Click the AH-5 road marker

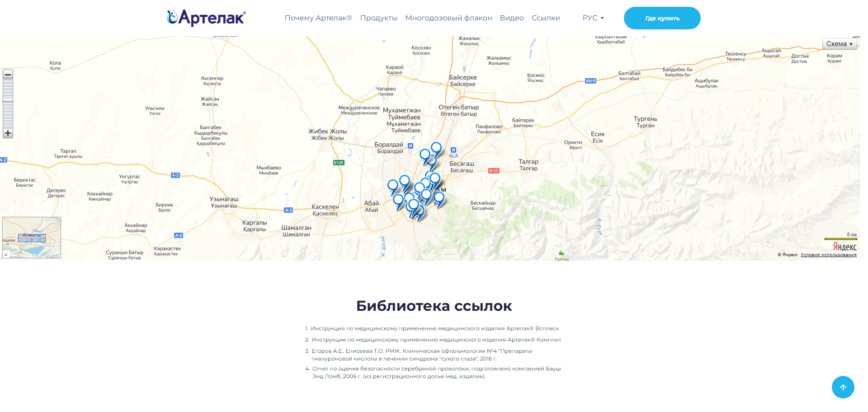[x=590, y=81]
